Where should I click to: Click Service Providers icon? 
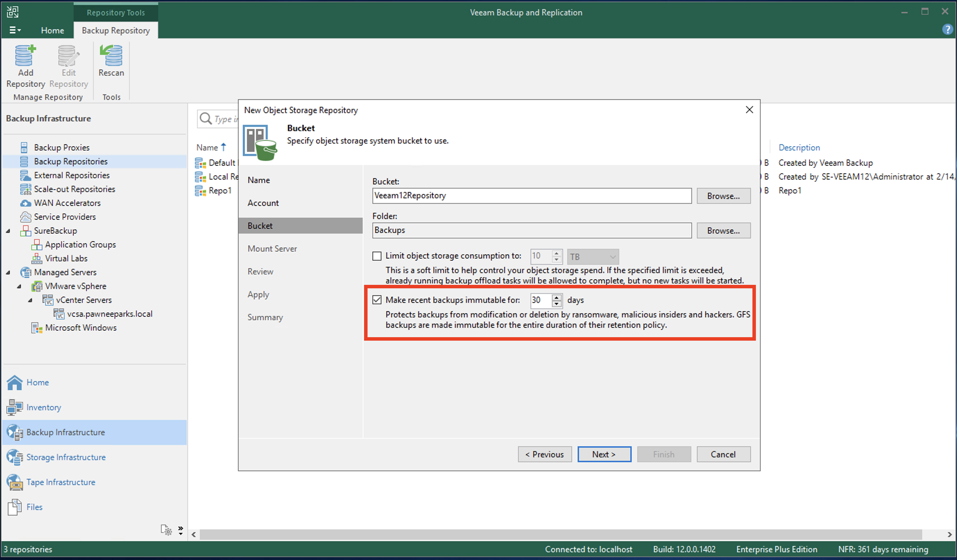[25, 217]
